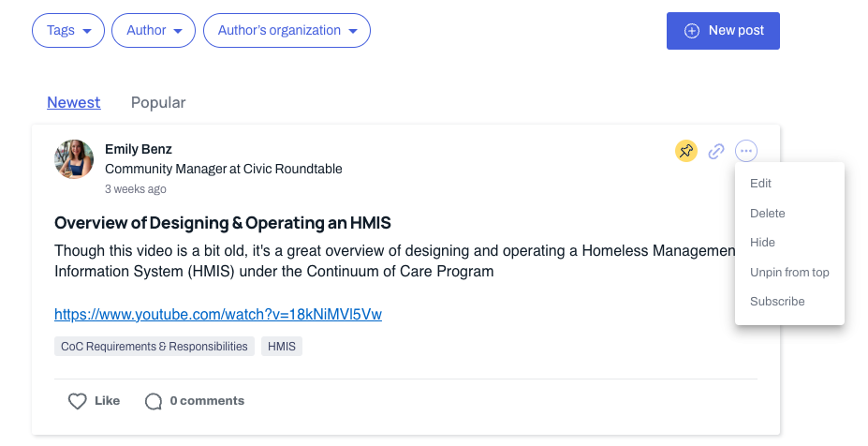Switch to the Popular tab
Viewport: 868px width, 446px height.
(158, 102)
